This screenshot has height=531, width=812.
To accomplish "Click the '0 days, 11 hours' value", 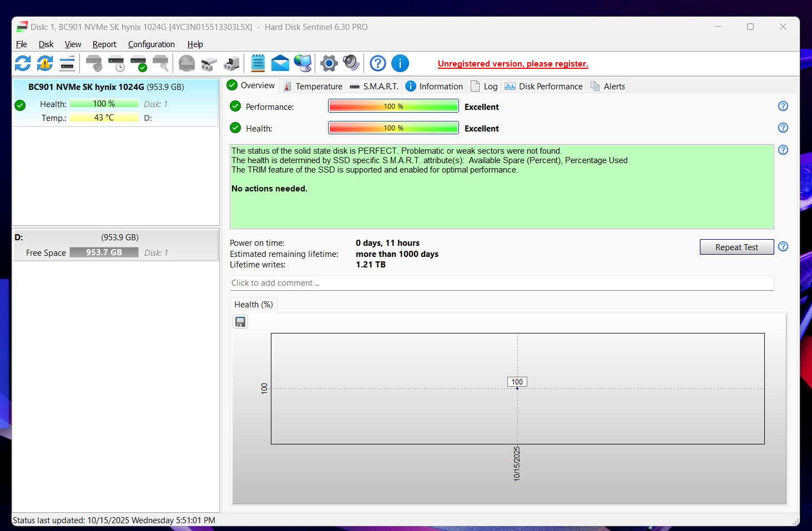I will [x=387, y=243].
